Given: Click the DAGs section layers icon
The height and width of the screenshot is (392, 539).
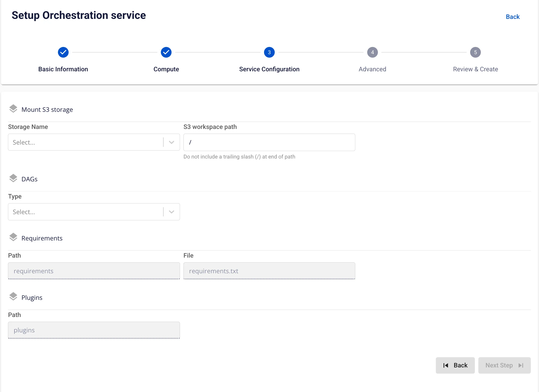Looking at the screenshot, I should pos(13,178).
